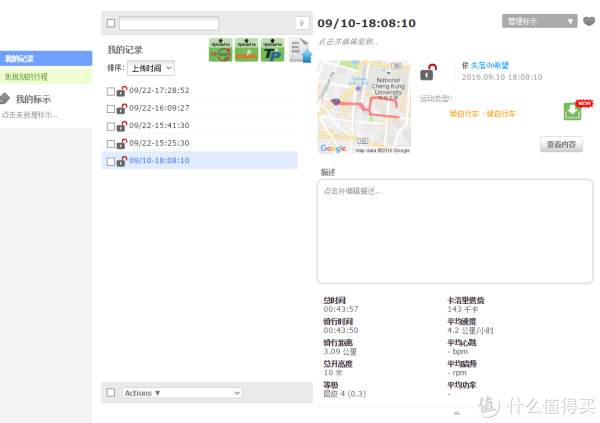
Task: Open the 我的标示 section
Action: (x=33, y=99)
